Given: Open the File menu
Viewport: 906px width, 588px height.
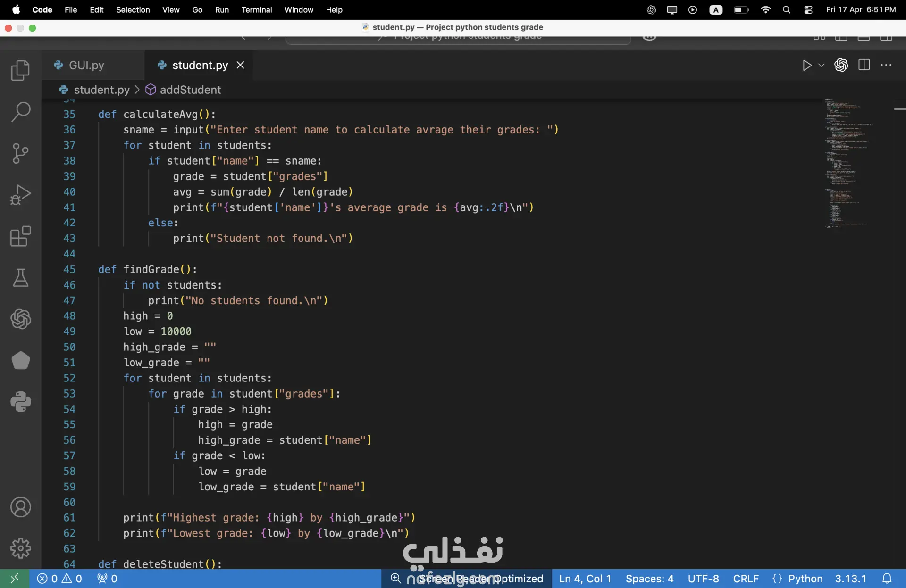Looking at the screenshot, I should coord(71,9).
